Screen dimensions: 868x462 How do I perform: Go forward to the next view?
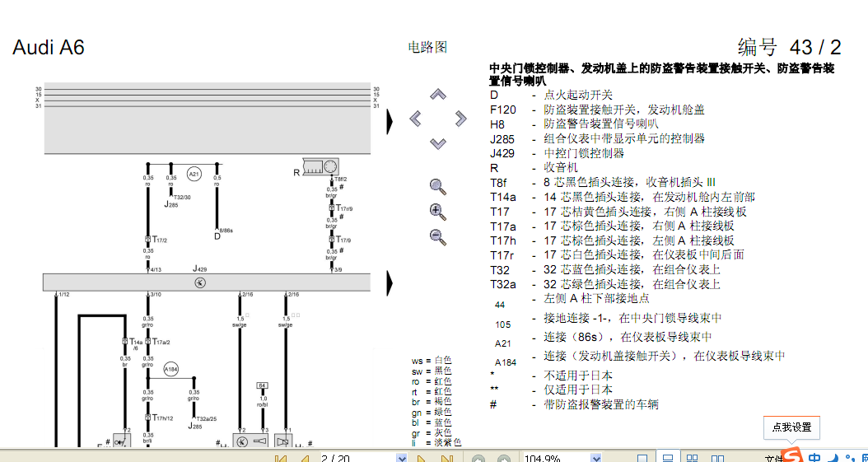coord(504,459)
